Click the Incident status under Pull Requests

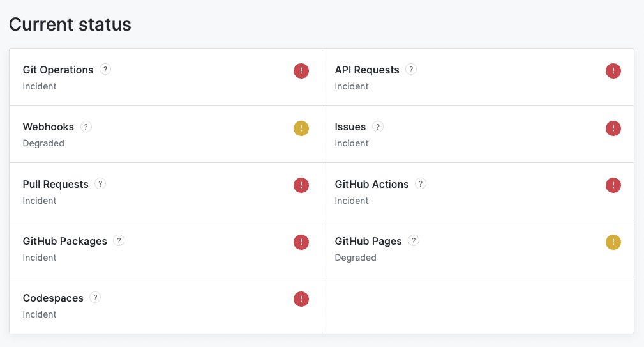tap(40, 201)
